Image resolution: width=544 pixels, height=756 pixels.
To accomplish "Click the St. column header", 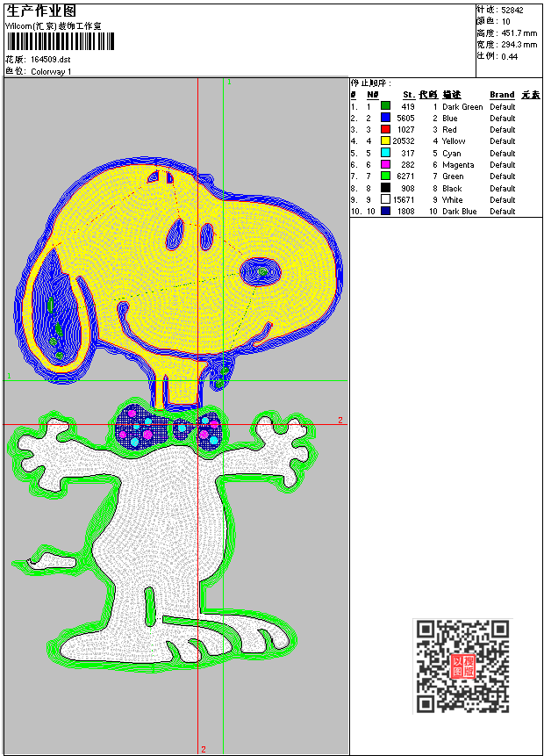I will pyautogui.click(x=409, y=95).
